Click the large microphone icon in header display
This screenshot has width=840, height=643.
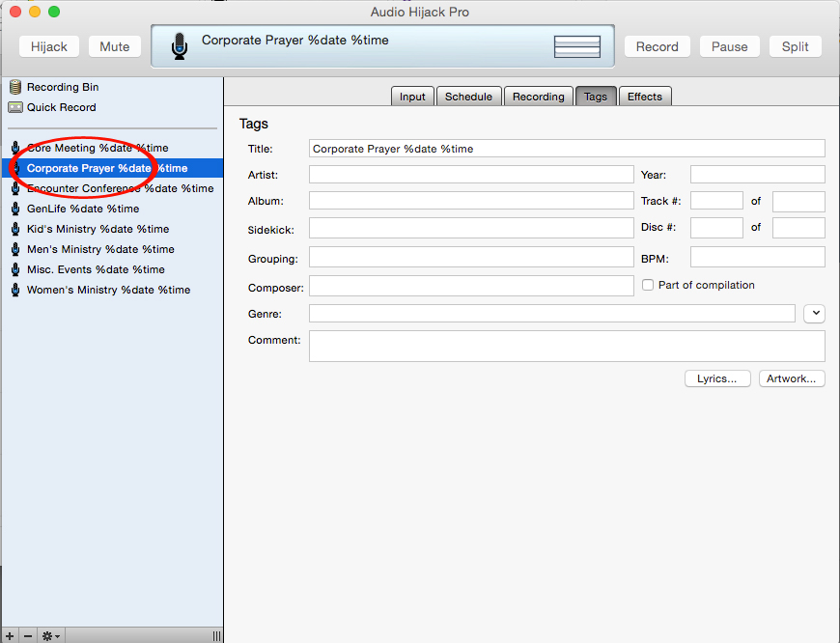(x=180, y=46)
